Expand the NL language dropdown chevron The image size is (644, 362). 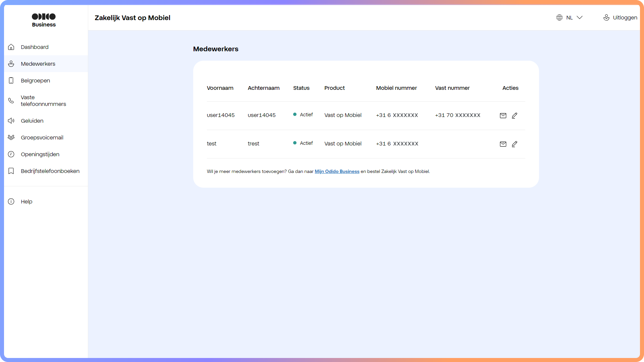click(x=580, y=17)
